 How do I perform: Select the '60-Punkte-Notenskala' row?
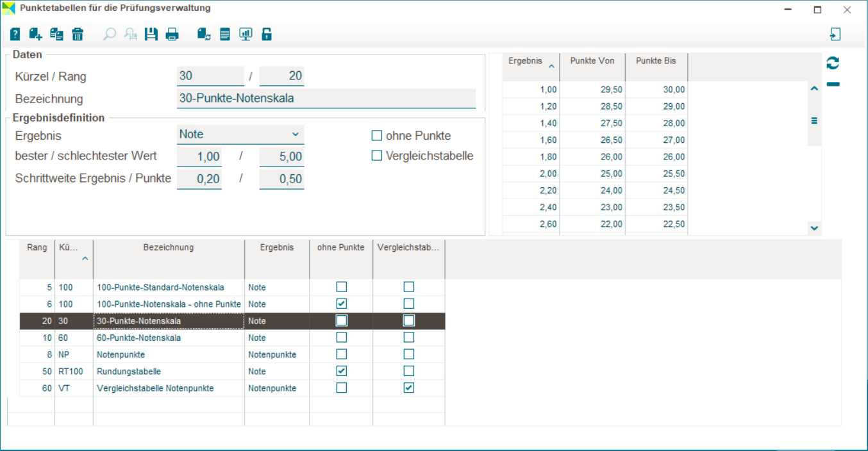(138, 338)
